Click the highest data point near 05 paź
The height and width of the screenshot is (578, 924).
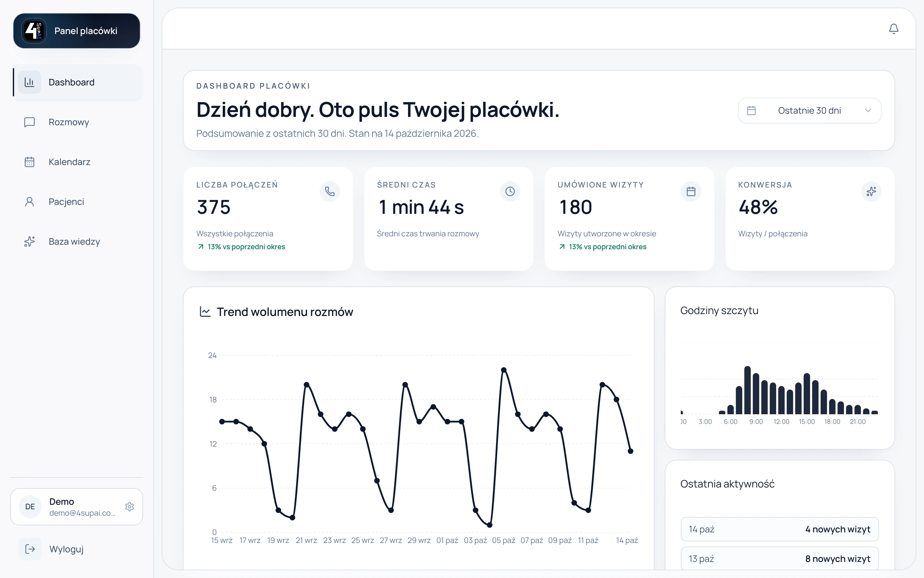[x=504, y=370]
